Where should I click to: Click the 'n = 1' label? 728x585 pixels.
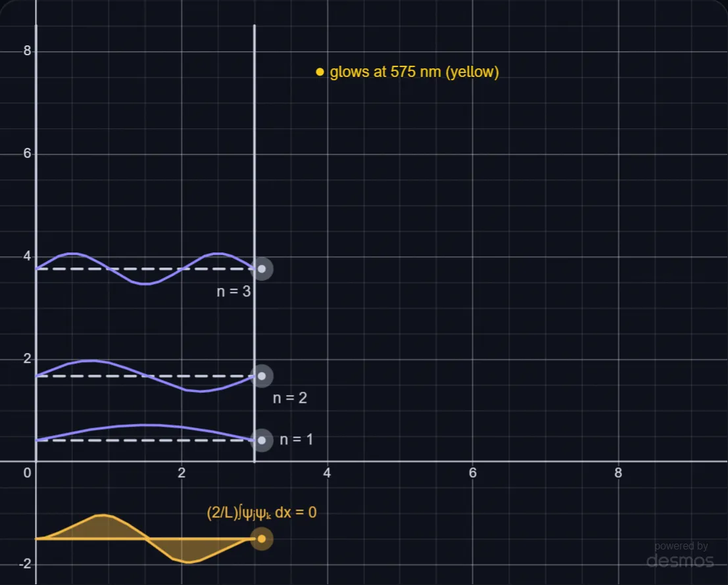pyautogui.click(x=296, y=439)
